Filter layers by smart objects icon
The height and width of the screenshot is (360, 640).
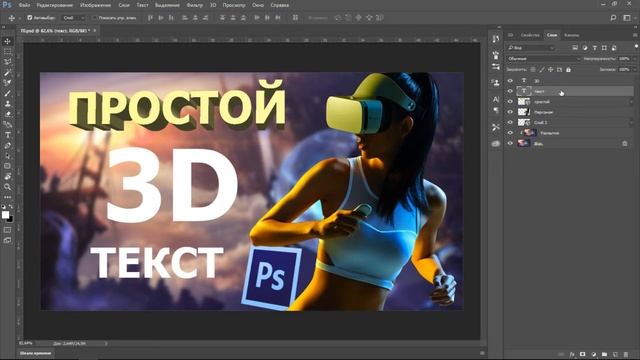coord(614,48)
